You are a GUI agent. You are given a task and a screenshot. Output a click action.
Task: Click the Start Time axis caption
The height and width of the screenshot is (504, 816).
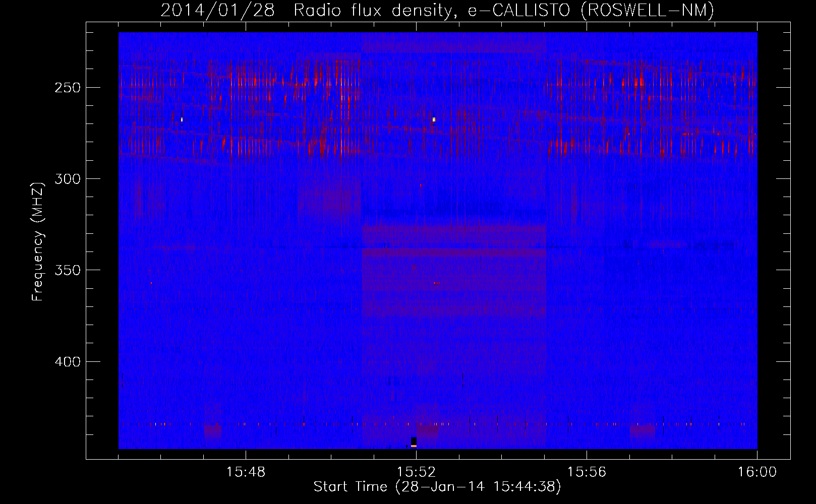pos(437,487)
